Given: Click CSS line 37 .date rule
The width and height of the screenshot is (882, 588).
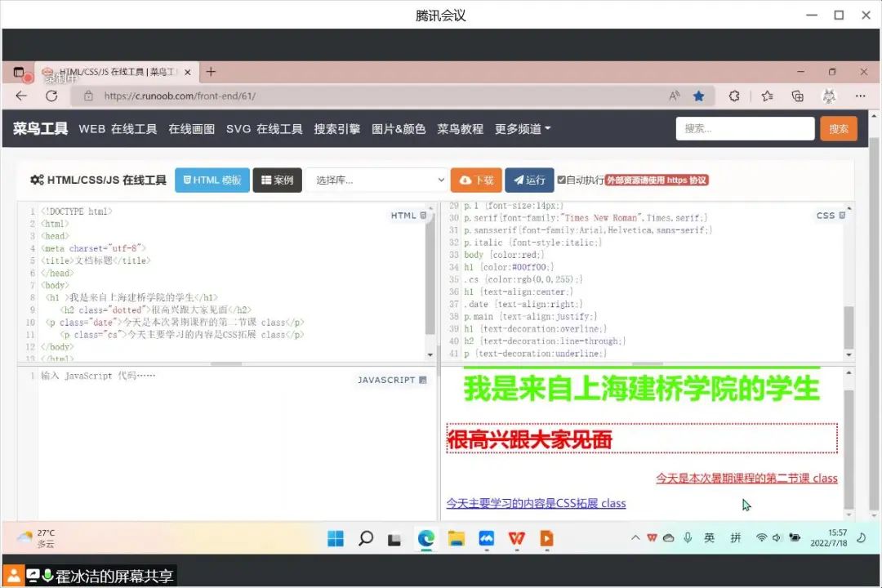Looking at the screenshot, I should [x=523, y=305].
